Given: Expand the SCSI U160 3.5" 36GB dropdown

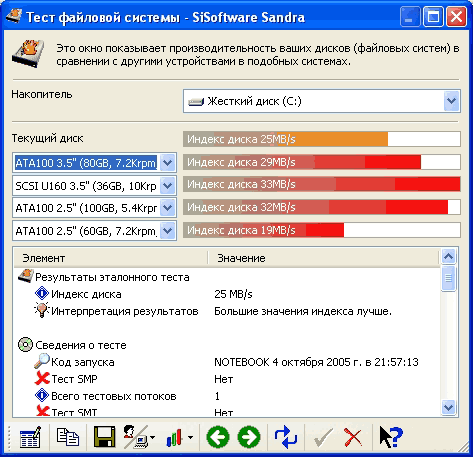Looking at the screenshot, I should coord(167,186).
